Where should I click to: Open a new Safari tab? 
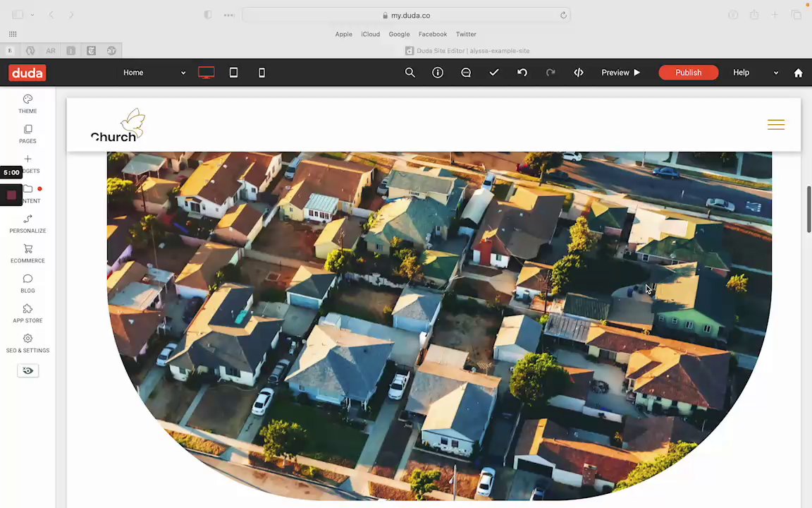774,15
